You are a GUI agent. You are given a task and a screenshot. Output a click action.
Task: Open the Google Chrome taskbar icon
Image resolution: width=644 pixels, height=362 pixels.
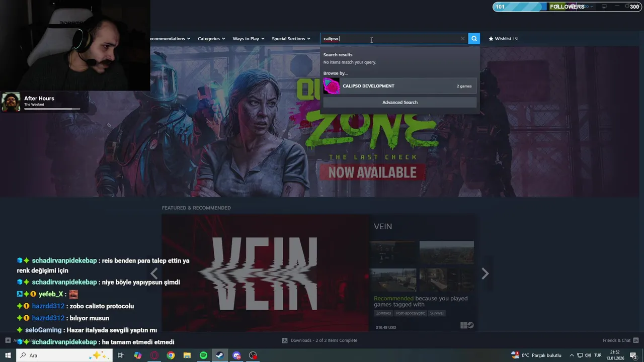tap(171, 355)
